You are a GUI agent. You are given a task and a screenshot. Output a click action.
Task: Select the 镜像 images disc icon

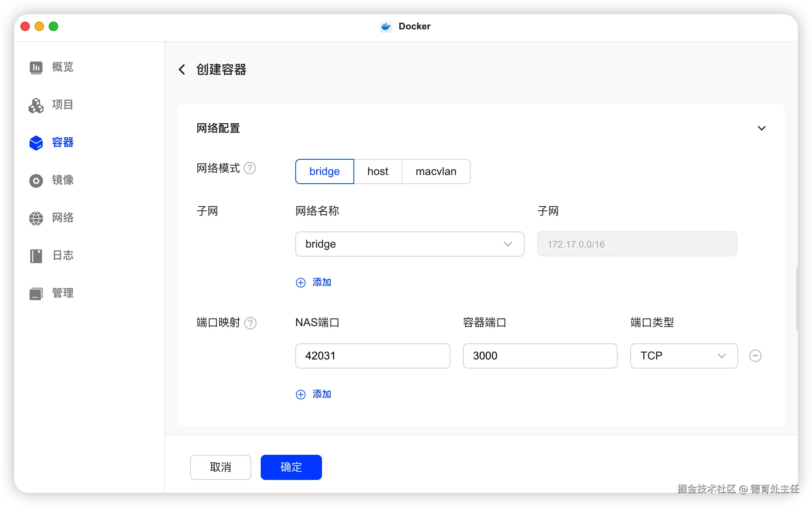[36, 181]
